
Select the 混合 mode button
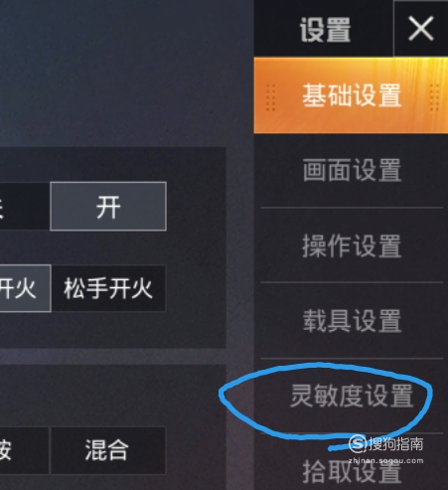pos(107,450)
